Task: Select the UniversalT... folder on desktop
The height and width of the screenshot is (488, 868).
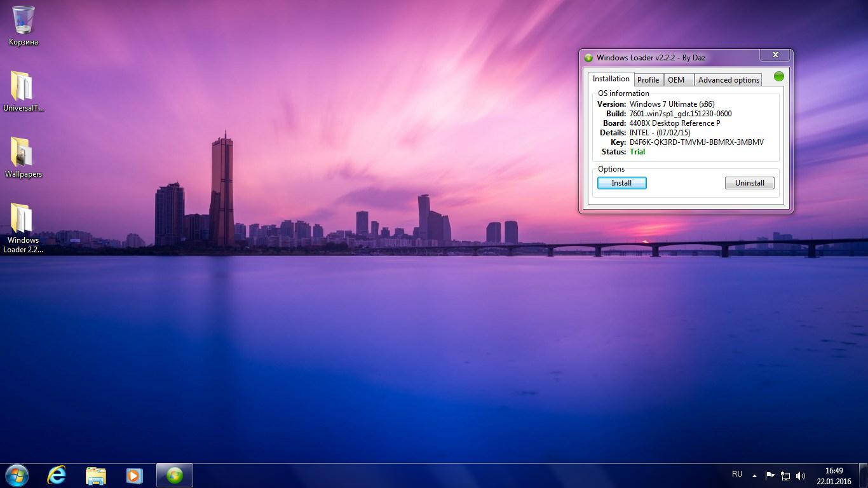Action: click(x=23, y=91)
